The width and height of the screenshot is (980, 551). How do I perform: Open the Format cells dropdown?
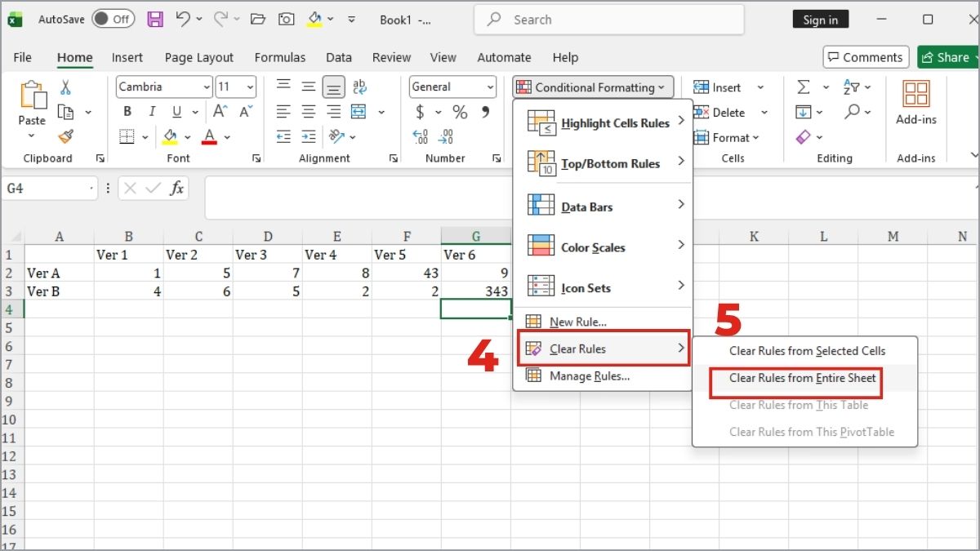(726, 137)
